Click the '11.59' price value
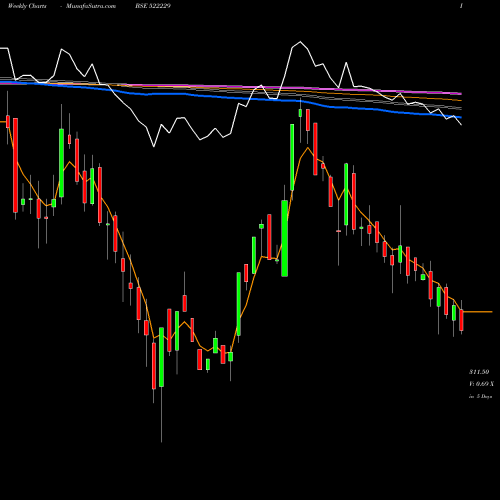This screenshot has height=500, width=500. tap(479, 372)
